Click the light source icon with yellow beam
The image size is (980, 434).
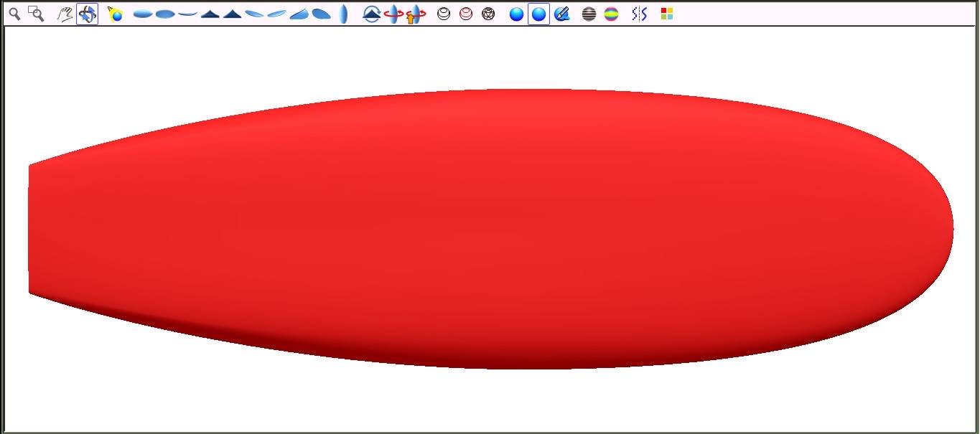tap(115, 14)
